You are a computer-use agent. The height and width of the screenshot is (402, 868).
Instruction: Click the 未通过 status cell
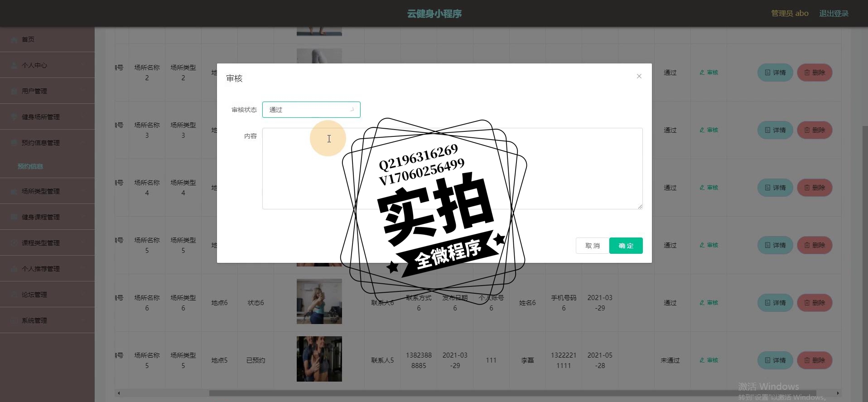click(670, 360)
